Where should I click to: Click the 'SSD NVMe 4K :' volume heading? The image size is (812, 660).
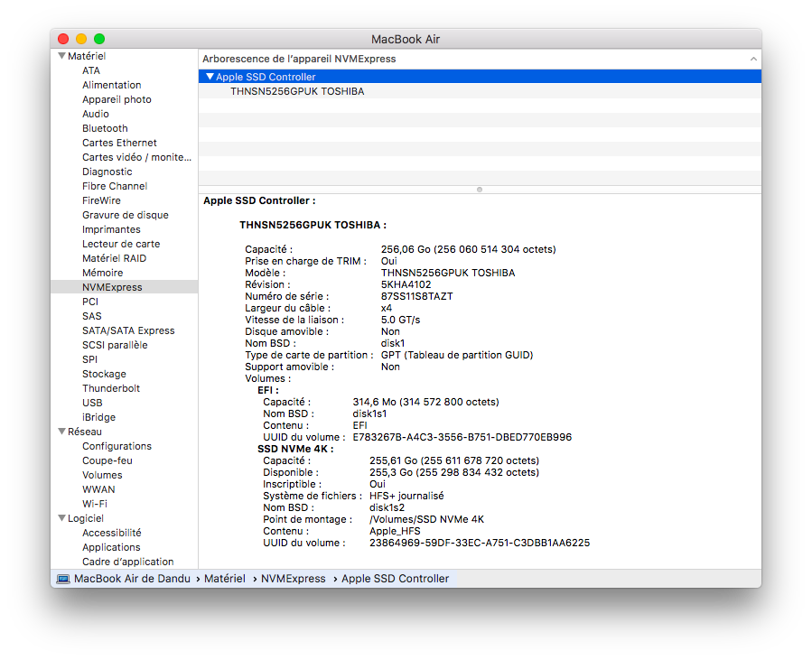(x=295, y=450)
